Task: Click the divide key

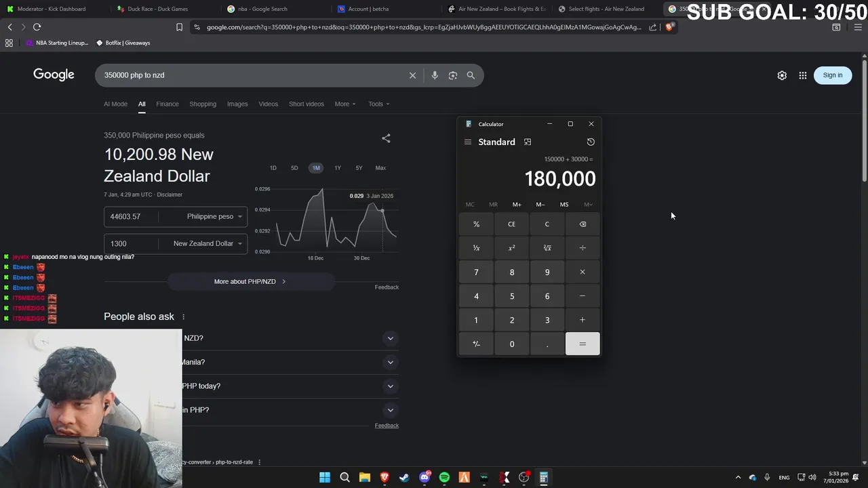Action: point(583,248)
